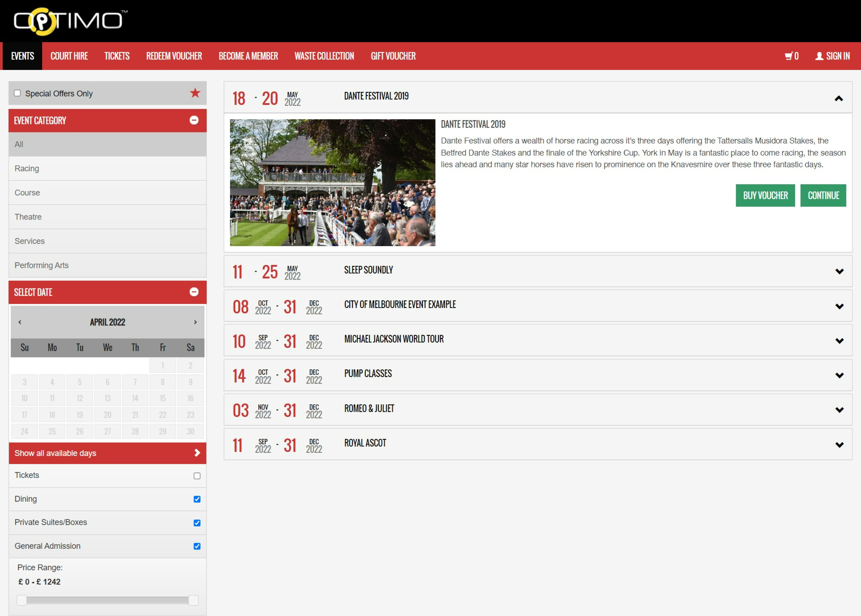Image resolution: width=861 pixels, height=616 pixels.
Task: Collapse the Dante Festival 2019 event
Action: coord(839,99)
